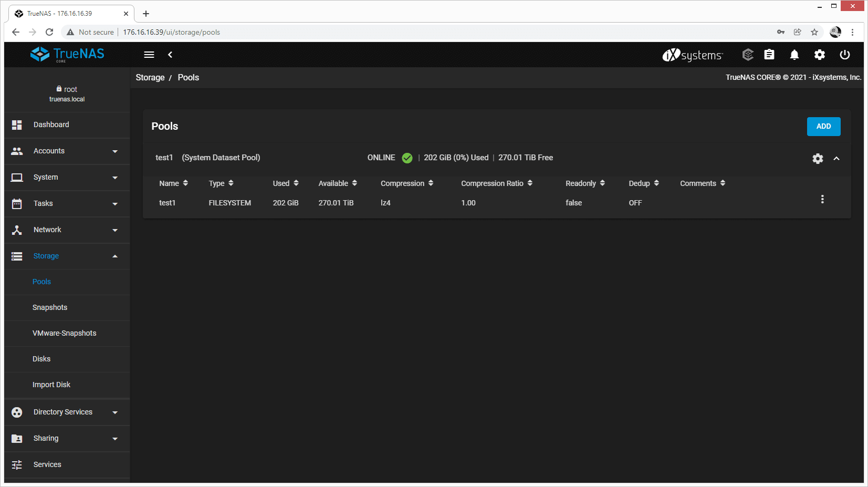Collapse the Storage menu arrow
The height and width of the screenshot is (487, 868).
pyautogui.click(x=115, y=256)
